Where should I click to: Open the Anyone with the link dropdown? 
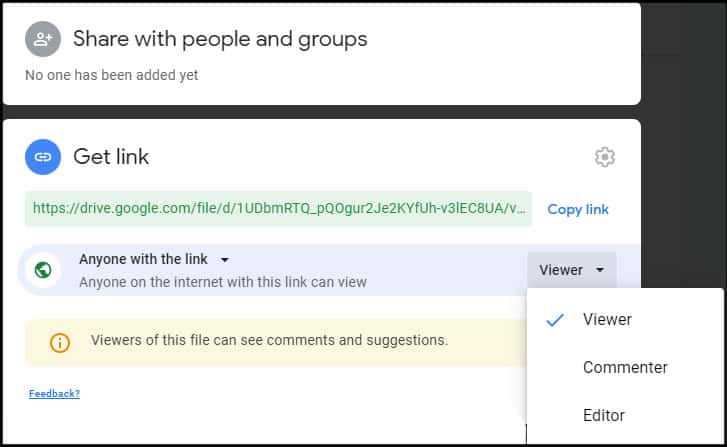154,259
